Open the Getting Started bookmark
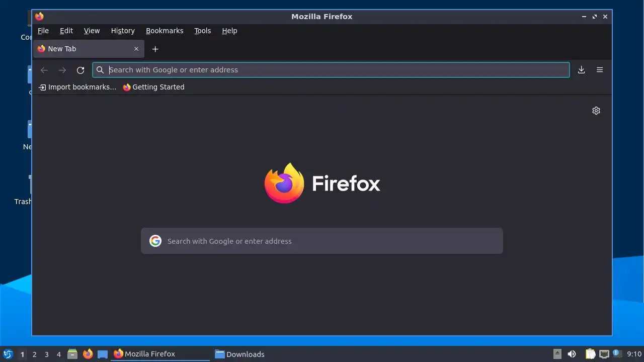 [x=153, y=87]
